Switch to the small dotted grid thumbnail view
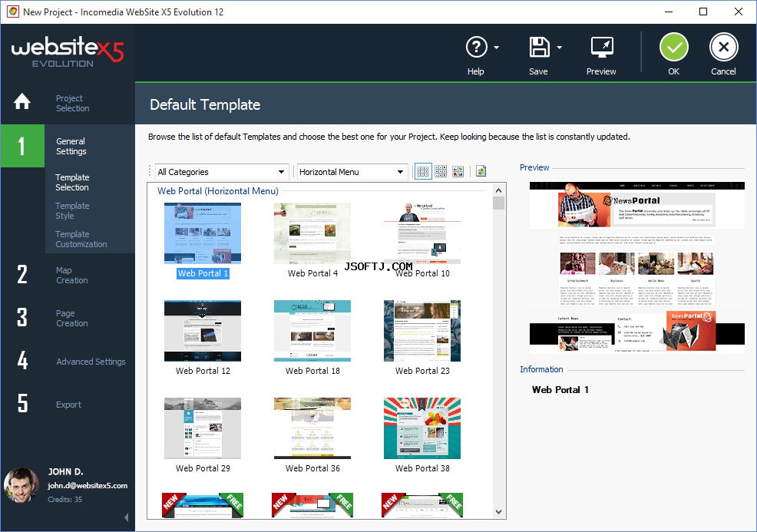 (x=422, y=171)
